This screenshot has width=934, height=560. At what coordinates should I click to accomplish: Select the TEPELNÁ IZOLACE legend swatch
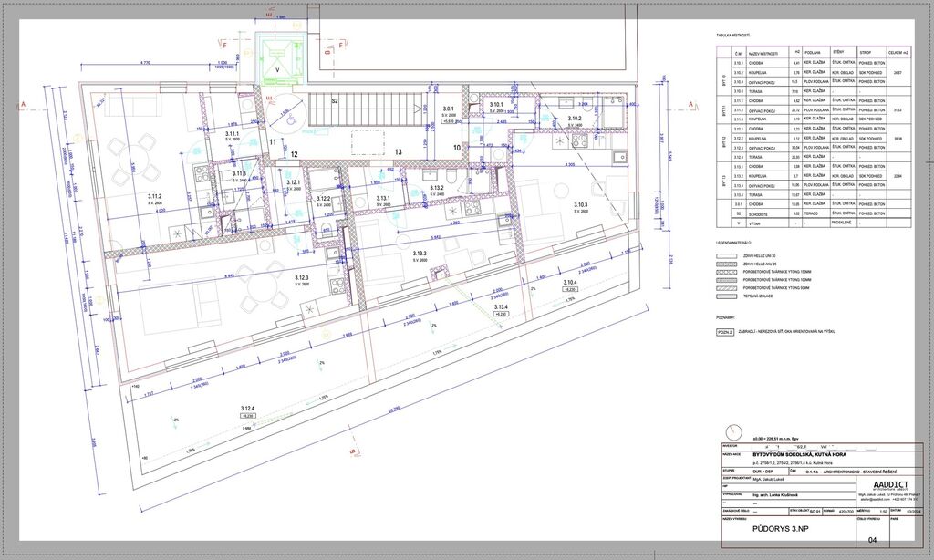726,296
